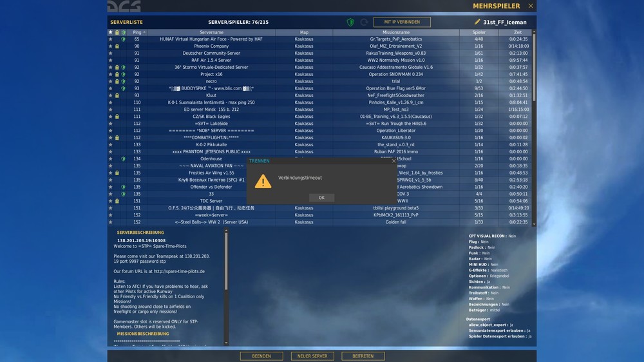Viewport: 644px width, 362px height.
Task: Click the shield icon on Offender vs Defender row
Action: click(x=123, y=187)
